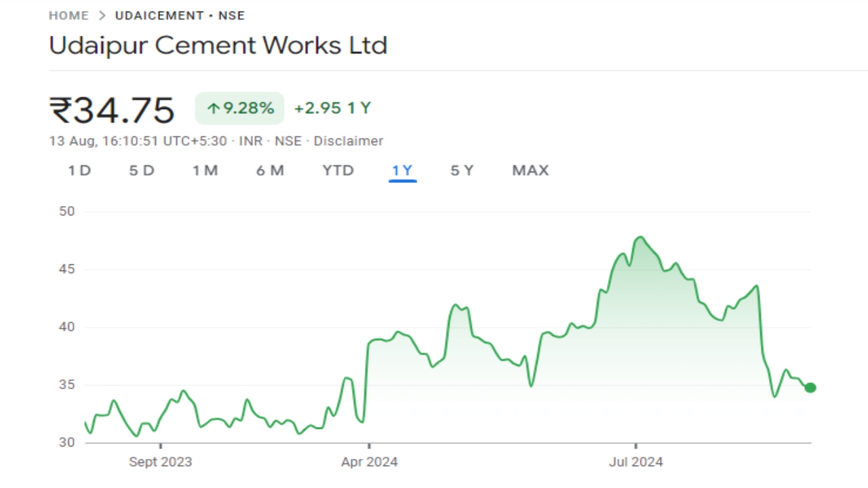Click the green endpoint dot on the chart
This screenshot has height=488, width=868.
pos(810,388)
